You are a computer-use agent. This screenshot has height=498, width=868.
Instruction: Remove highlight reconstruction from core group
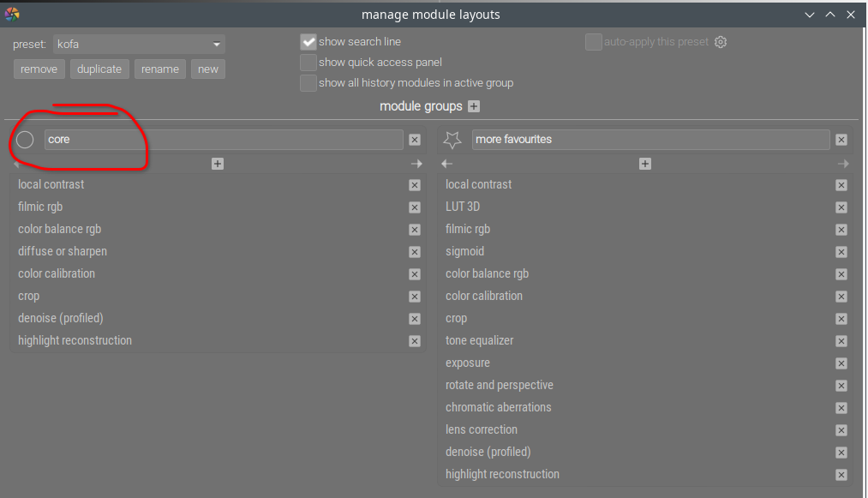[x=415, y=341]
